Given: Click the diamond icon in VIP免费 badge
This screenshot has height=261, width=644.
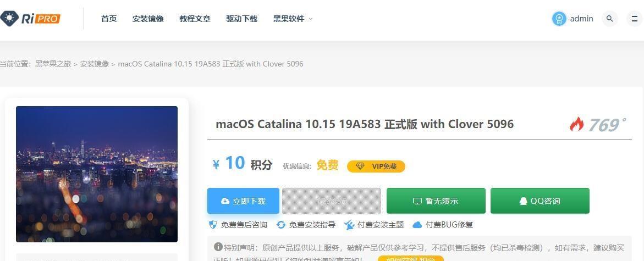Looking at the screenshot, I should click(x=360, y=166).
